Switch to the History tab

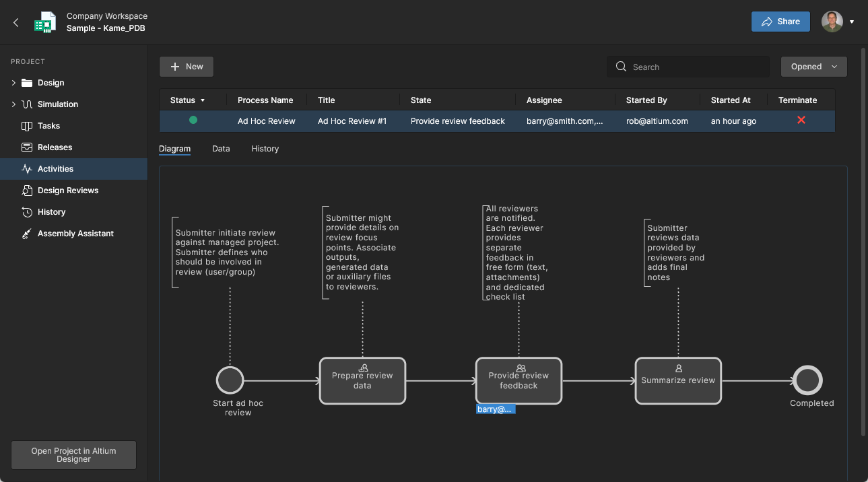coord(265,149)
